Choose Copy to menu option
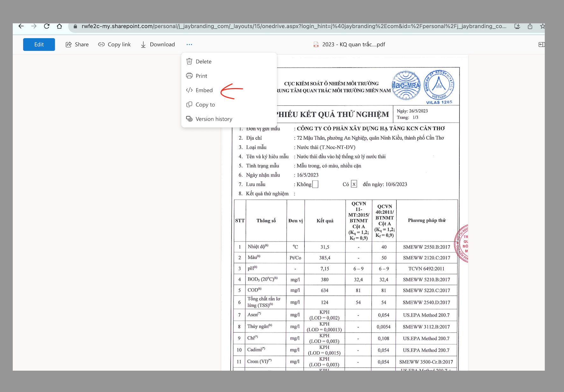Viewport: 564px width, 392px height. coord(205,105)
